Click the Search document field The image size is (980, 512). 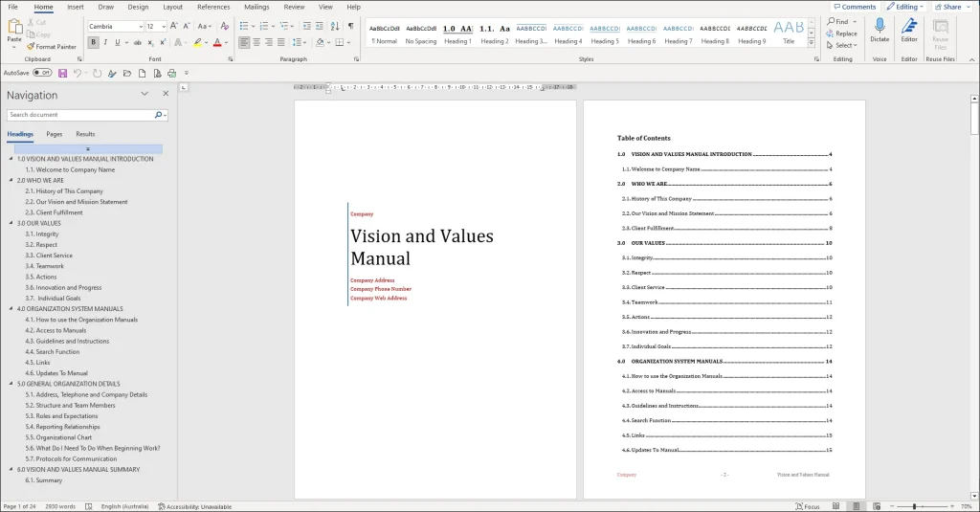click(80, 115)
